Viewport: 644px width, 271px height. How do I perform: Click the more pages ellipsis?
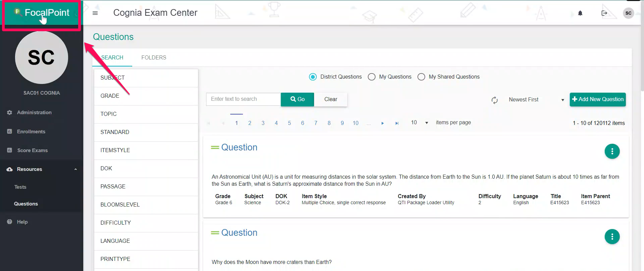pos(369,123)
